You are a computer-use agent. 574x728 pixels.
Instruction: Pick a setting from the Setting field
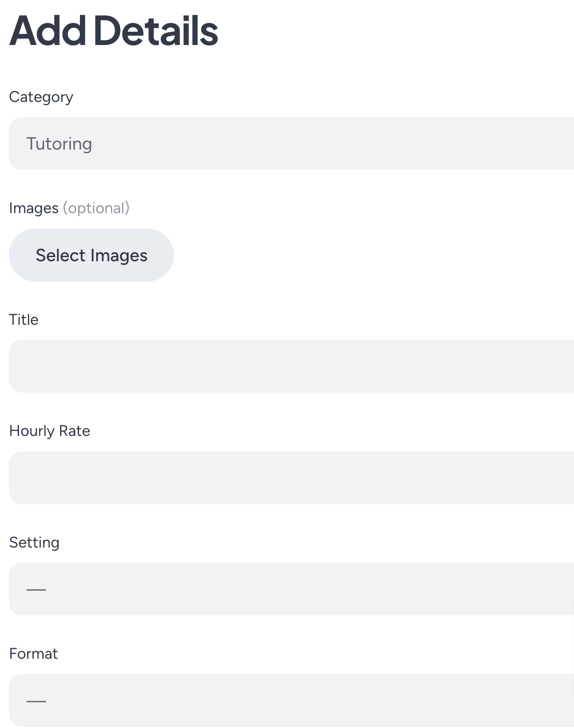287,589
